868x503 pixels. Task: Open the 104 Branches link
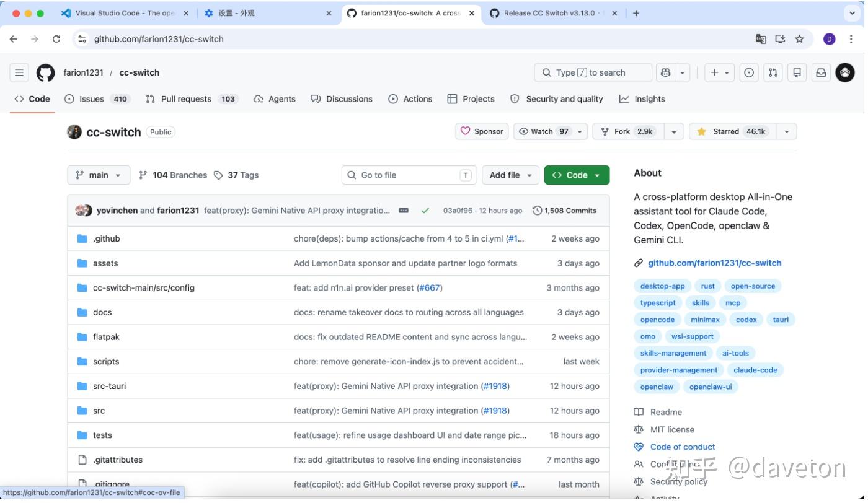(x=173, y=175)
